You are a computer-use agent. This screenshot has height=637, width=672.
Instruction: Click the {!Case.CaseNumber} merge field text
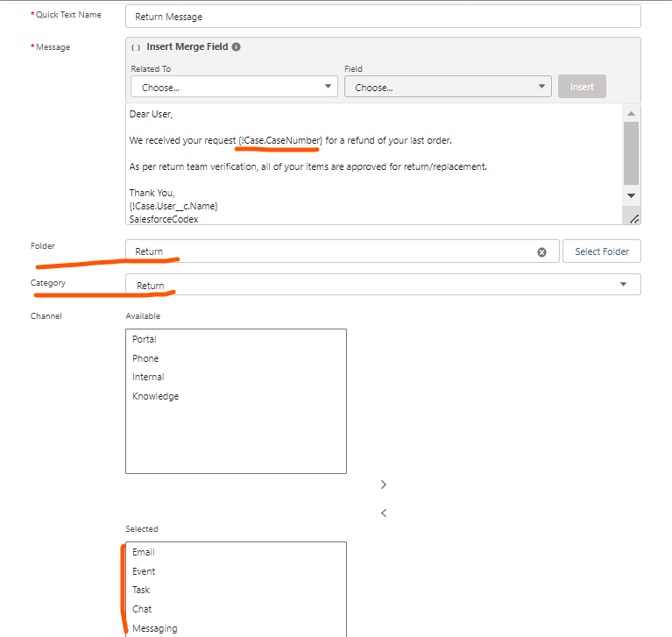pos(280,140)
